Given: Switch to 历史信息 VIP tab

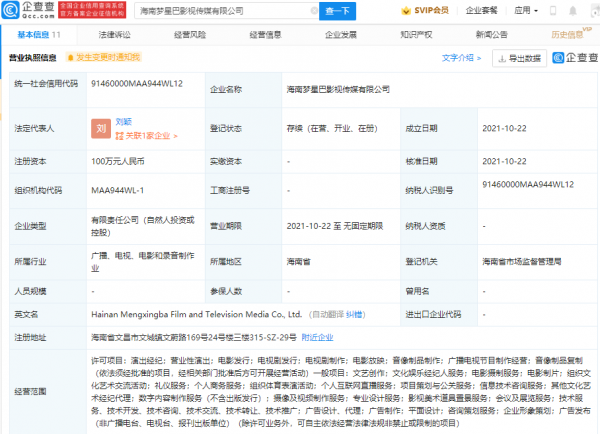Looking at the screenshot, I should click(571, 34).
